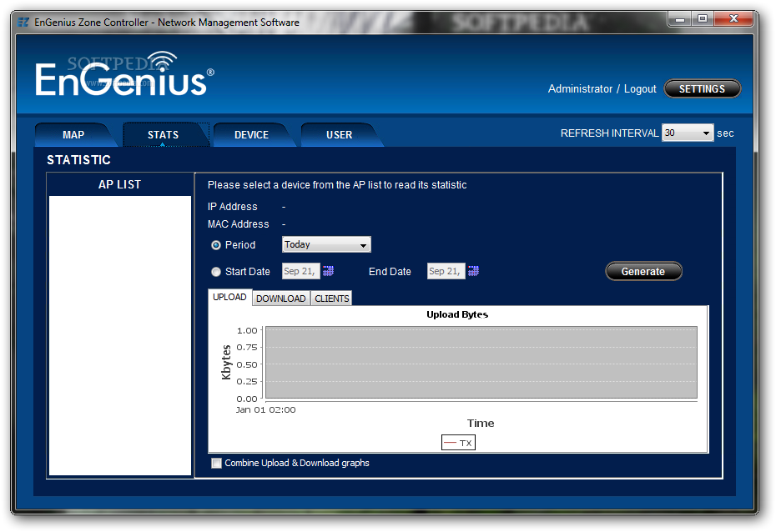776x532 pixels.
Task: Click the STATISTIC heading
Action: (78, 160)
